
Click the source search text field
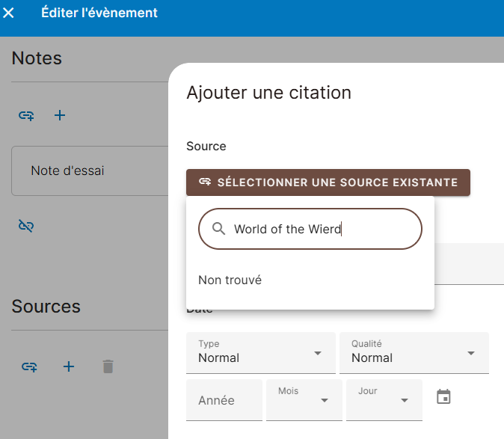[x=322, y=229]
